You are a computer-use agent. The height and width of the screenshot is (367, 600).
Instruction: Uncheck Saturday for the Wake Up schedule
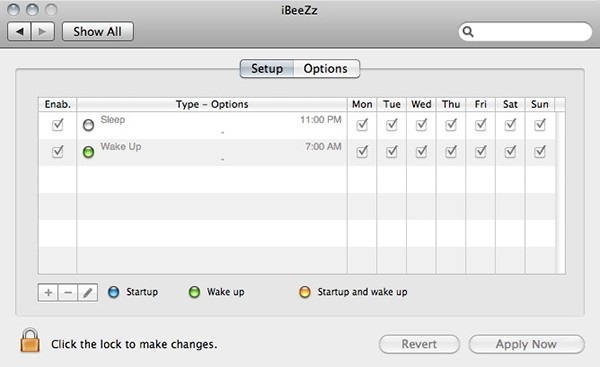[510, 152]
